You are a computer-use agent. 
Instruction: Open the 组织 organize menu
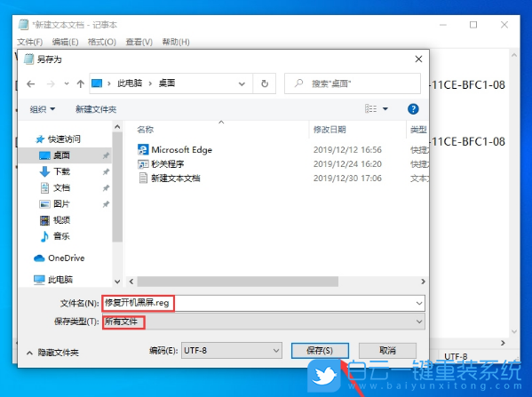pyautogui.click(x=43, y=109)
